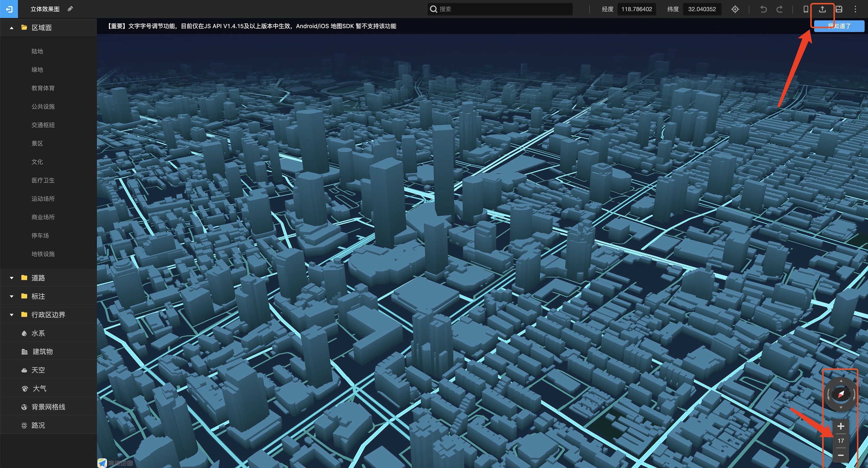Expand the 标注 folder

(12, 296)
